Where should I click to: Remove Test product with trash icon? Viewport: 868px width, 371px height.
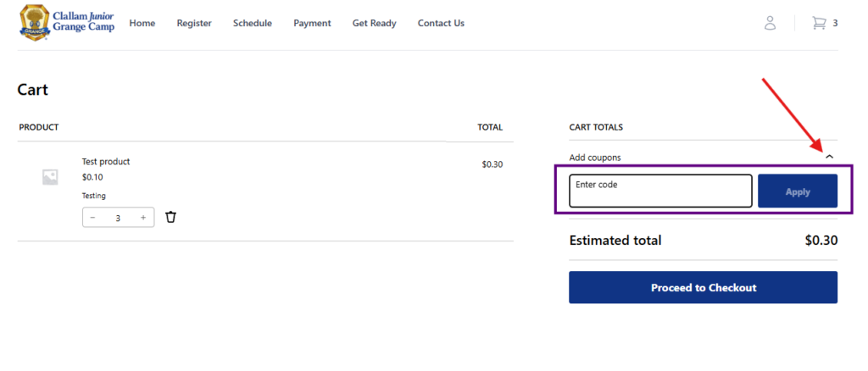170,217
